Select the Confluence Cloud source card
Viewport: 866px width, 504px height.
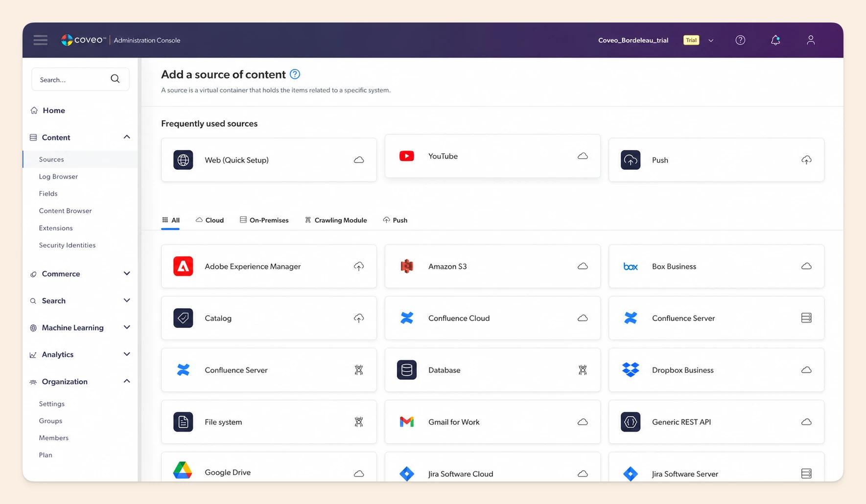point(492,318)
